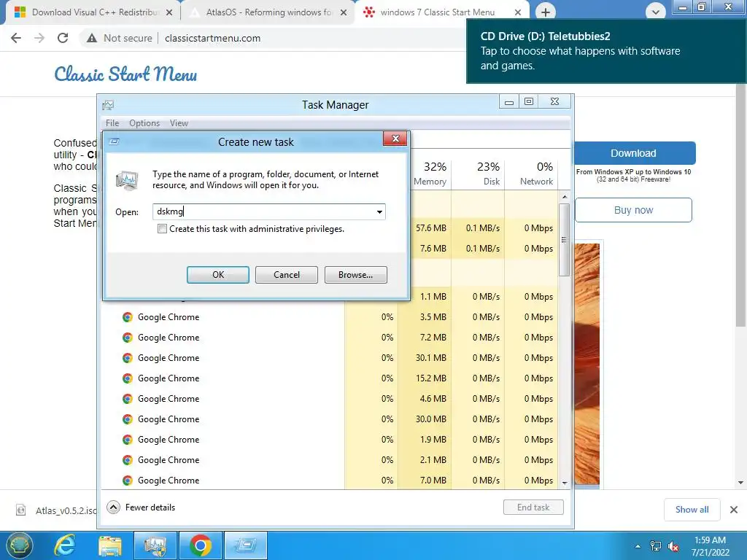Select the Create new task taskbar button
Screen dimensions: 747x560
click(x=246, y=545)
